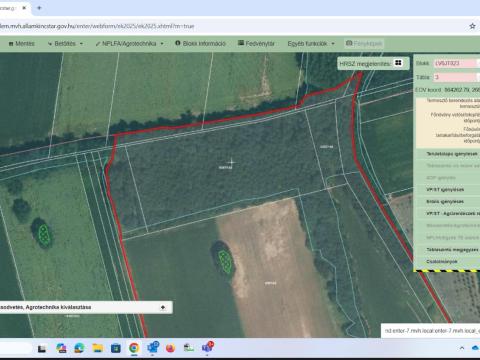
Task: Toggle the HRSZ megjelenítés grid icon
Action: pyautogui.click(x=398, y=63)
